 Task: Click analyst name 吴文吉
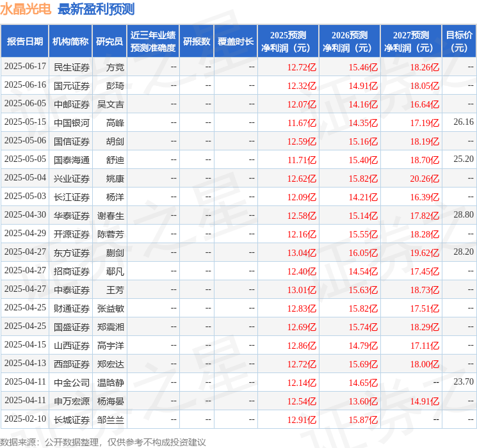point(110,104)
